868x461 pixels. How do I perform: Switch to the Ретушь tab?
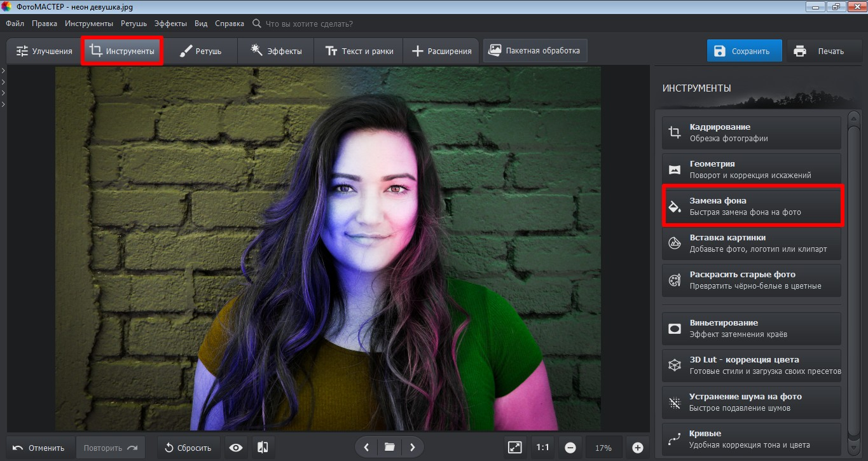pos(200,51)
